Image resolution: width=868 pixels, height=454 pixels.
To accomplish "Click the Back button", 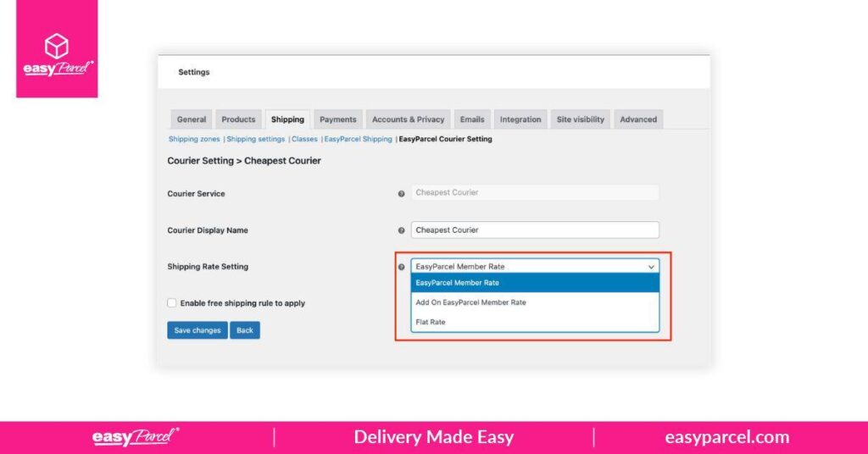I will (x=245, y=330).
